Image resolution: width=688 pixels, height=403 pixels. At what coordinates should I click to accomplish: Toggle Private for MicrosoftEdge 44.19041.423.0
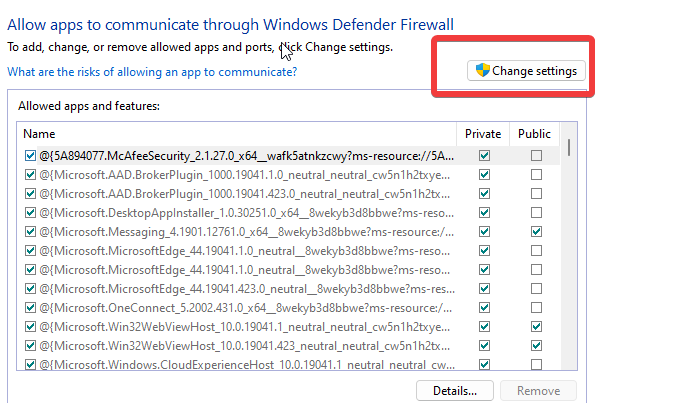click(484, 288)
